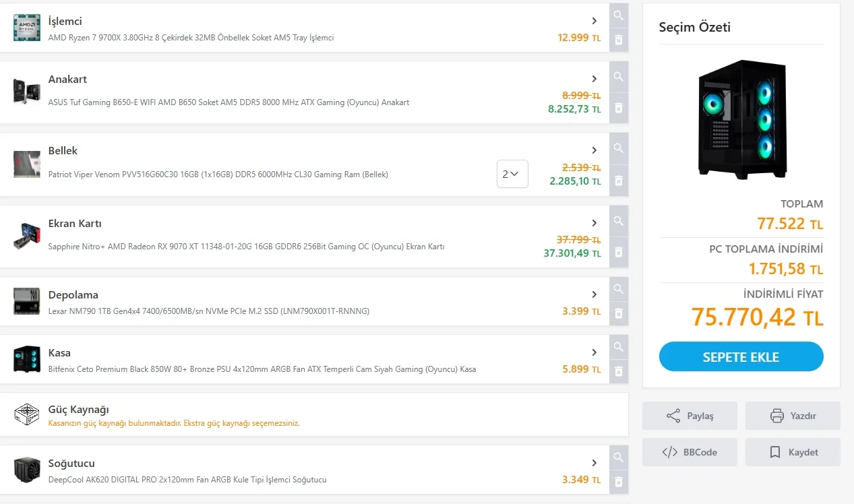Open the Bellek quantity dropdown
Viewport: 854px width, 504px height.
pyautogui.click(x=512, y=174)
